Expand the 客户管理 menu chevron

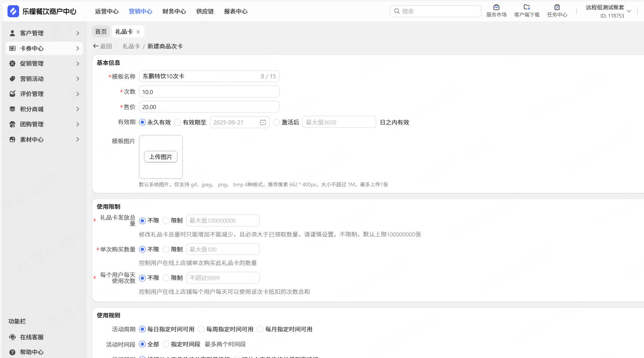click(x=78, y=33)
